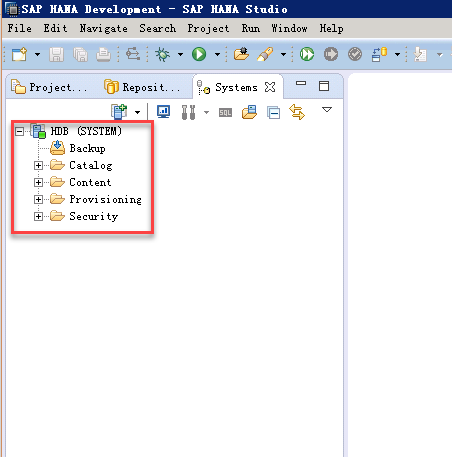Image resolution: width=452 pixels, height=457 pixels.
Task: Switch to the Project Explorer tab
Action: tap(49, 87)
